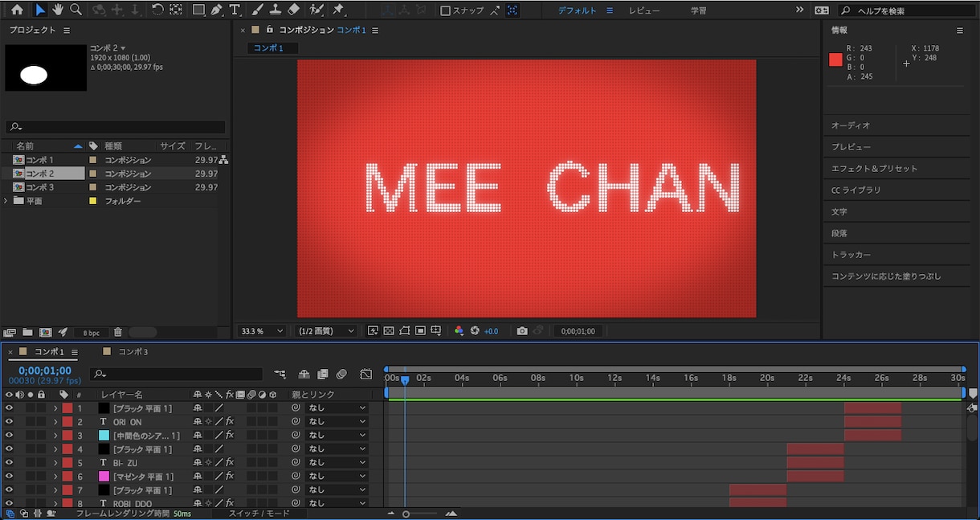The width and height of the screenshot is (980, 520).
Task: Click the magenta swatch on layer 6
Action: click(104, 477)
